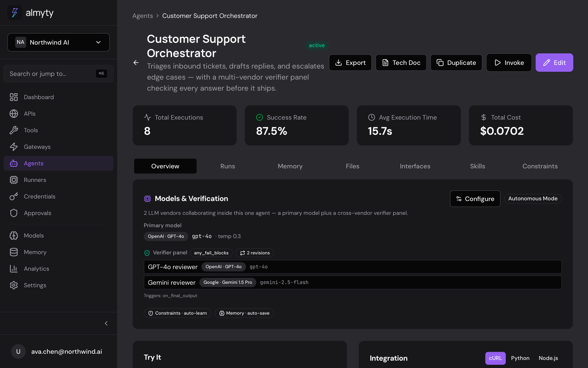Click the active status badge
The image size is (588, 368).
point(317,46)
